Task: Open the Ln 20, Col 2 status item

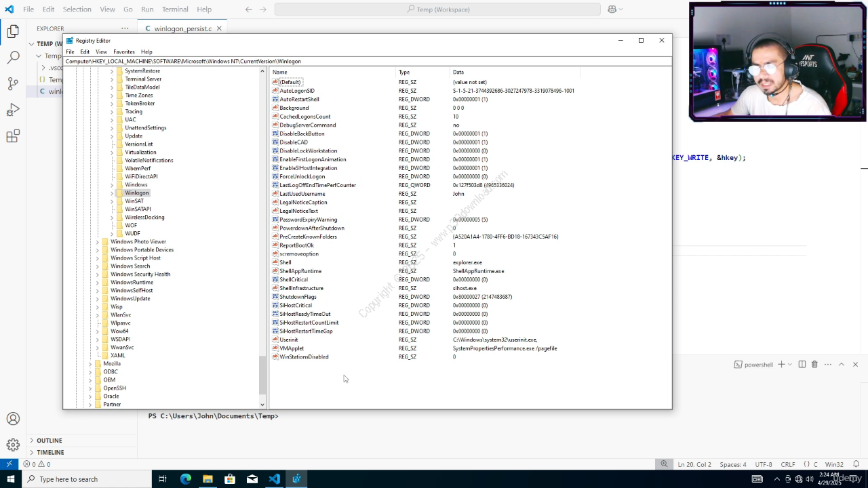Action: 694,464
